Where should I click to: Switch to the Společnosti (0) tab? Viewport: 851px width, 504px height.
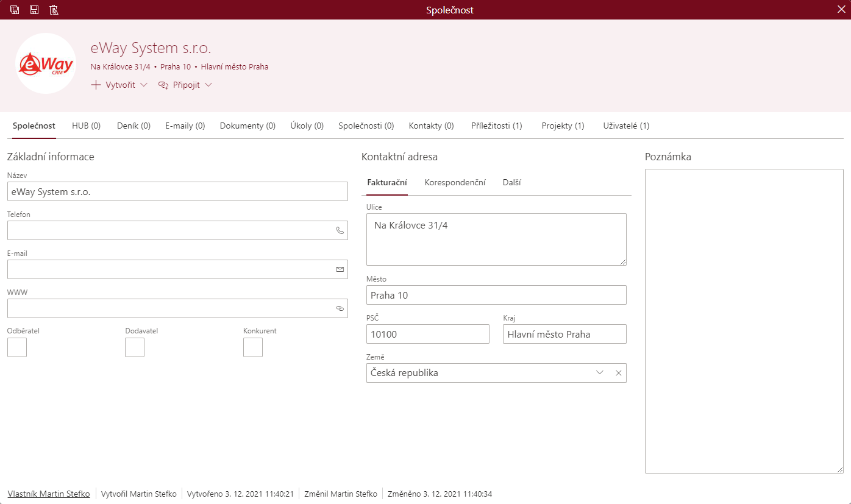(366, 126)
